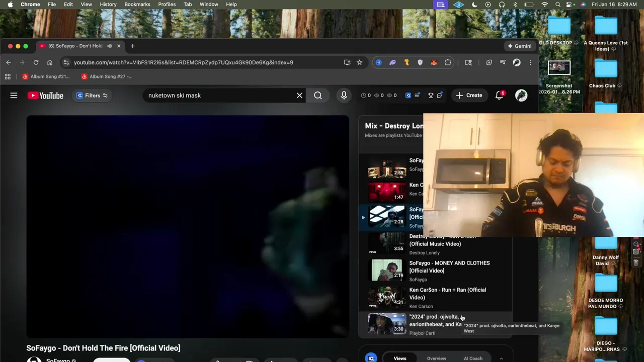Image resolution: width=644 pixels, height=362 pixels.
Task: Open the Apps grid in bookmarks bar
Action: pyautogui.click(x=8, y=76)
